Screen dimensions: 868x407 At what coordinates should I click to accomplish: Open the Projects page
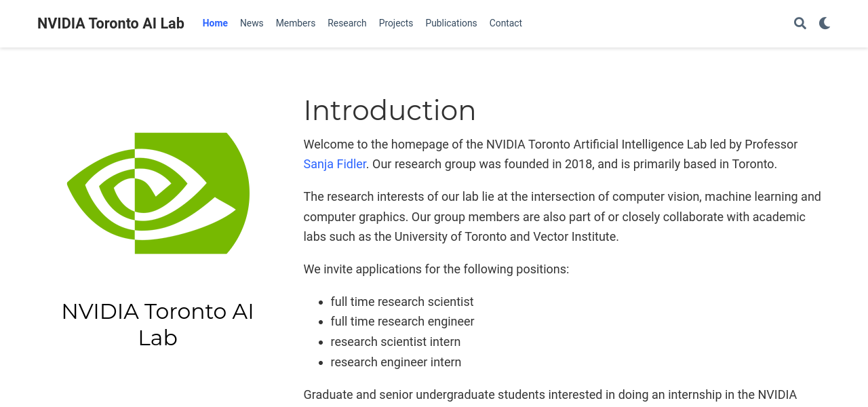point(396,23)
